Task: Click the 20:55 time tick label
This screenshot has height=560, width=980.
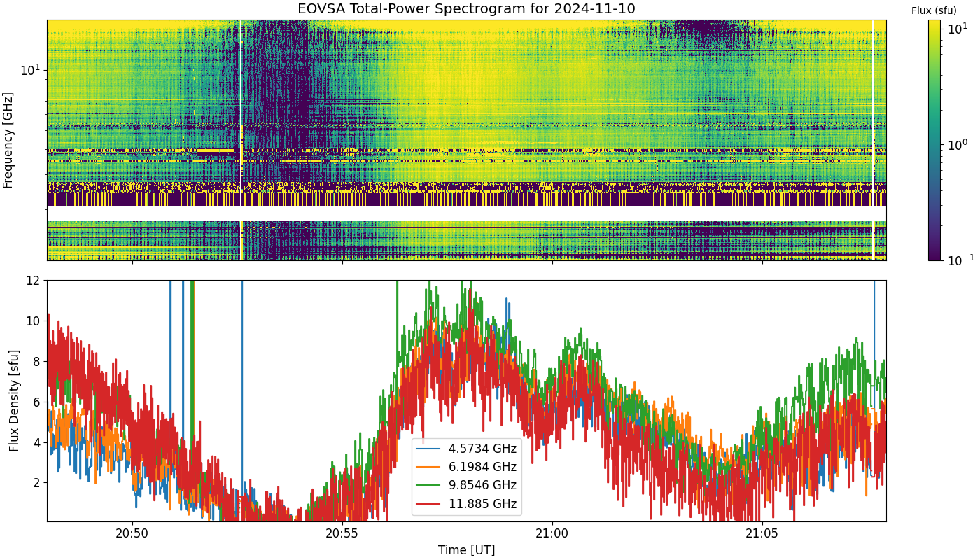Action: pyautogui.click(x=342, y=533)
